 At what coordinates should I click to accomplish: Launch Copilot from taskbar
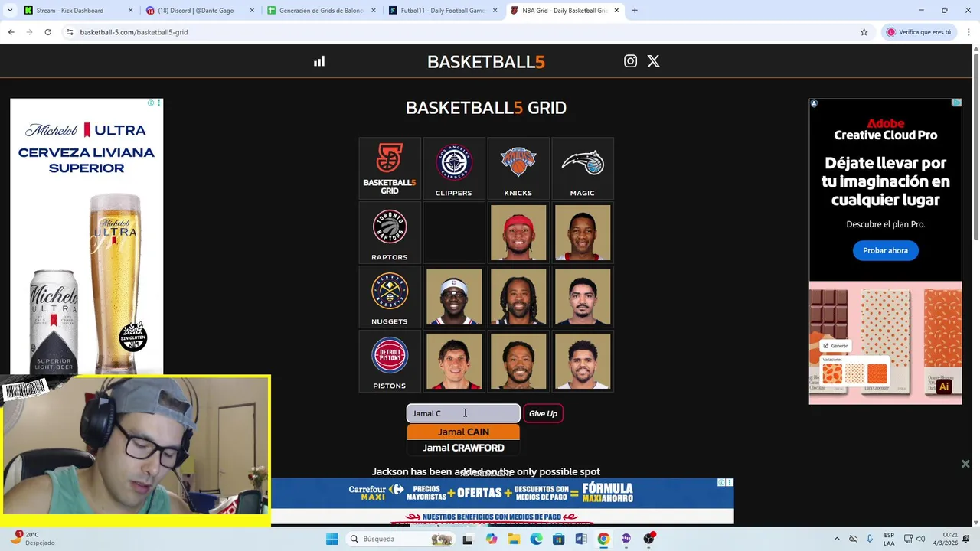491,539
